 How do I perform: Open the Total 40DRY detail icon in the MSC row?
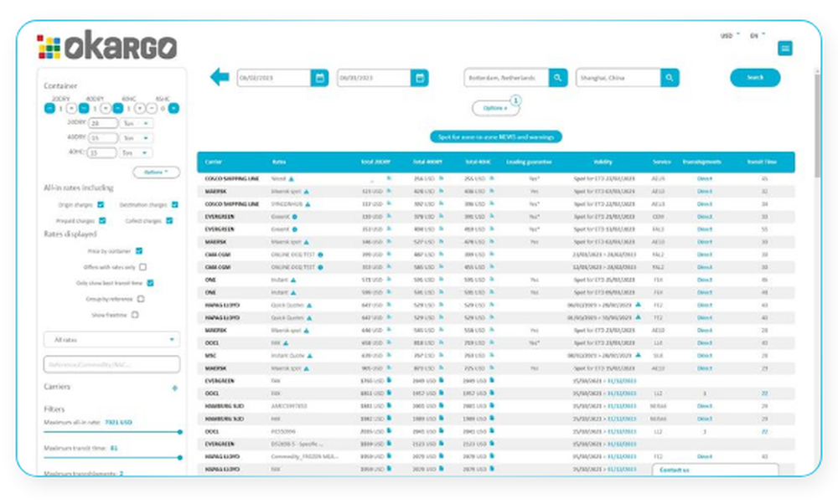pos(441,355)
